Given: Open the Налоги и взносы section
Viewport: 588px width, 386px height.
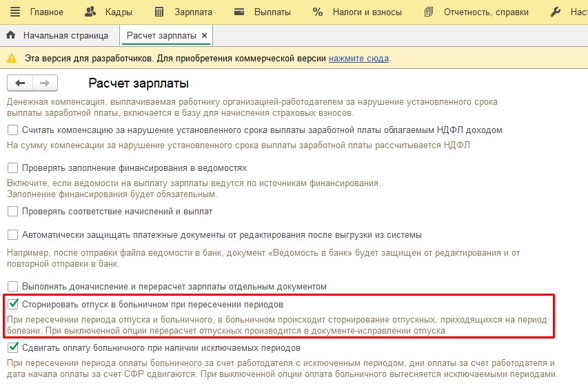Looking at the screenshot, I should click(x=367, y=12).
